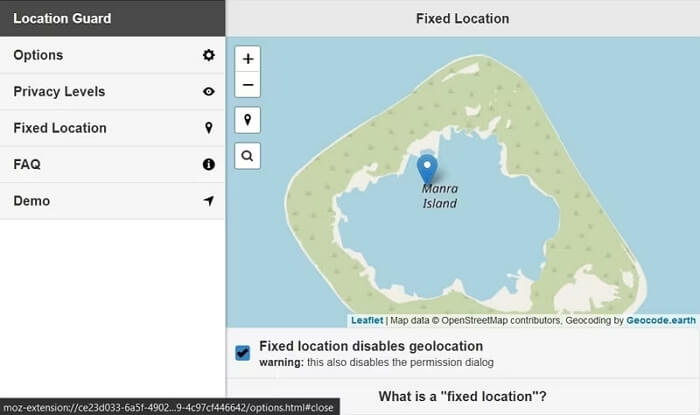This screenshot has width=700, height=415.
Task: Open the Options menu item
Action: pos(112,55)
